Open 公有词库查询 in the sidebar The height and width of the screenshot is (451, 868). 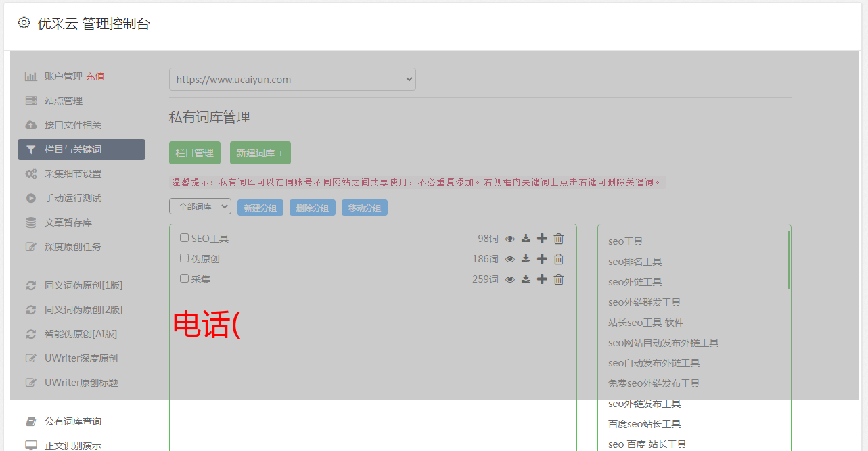pos(73,421)
